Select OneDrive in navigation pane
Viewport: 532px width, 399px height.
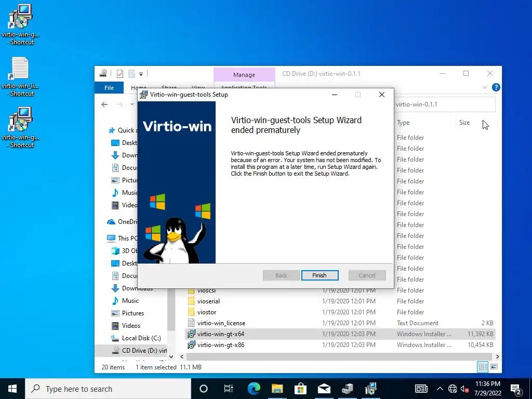122,222
